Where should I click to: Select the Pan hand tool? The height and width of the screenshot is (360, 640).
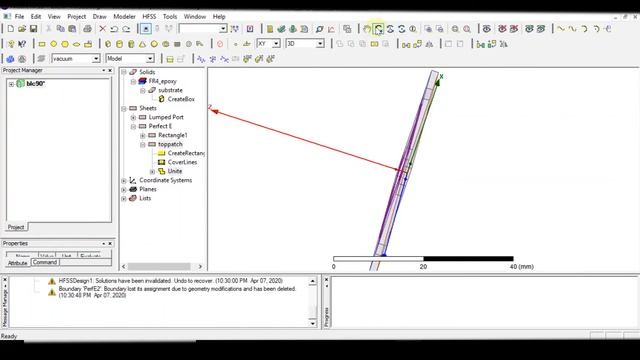367,29
